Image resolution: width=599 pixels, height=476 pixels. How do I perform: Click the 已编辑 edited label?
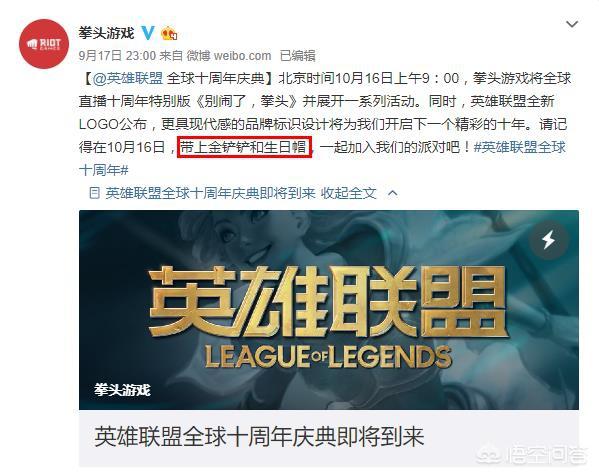[298, 56]
